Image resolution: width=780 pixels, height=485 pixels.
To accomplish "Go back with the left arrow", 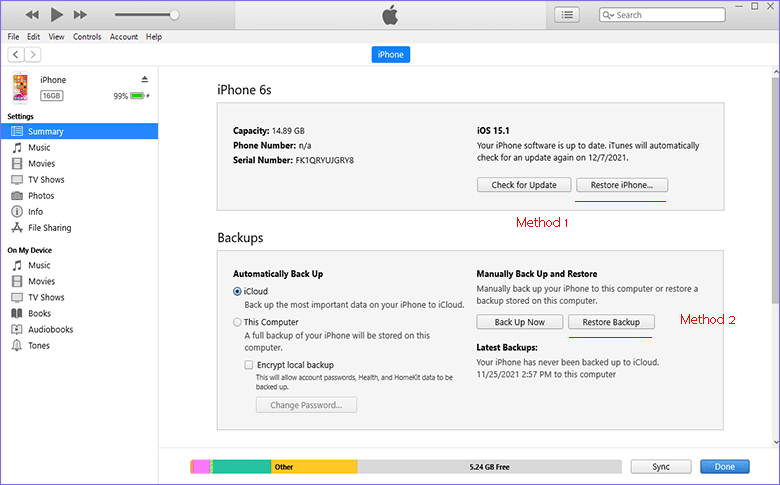I will [x=16, y=54].
